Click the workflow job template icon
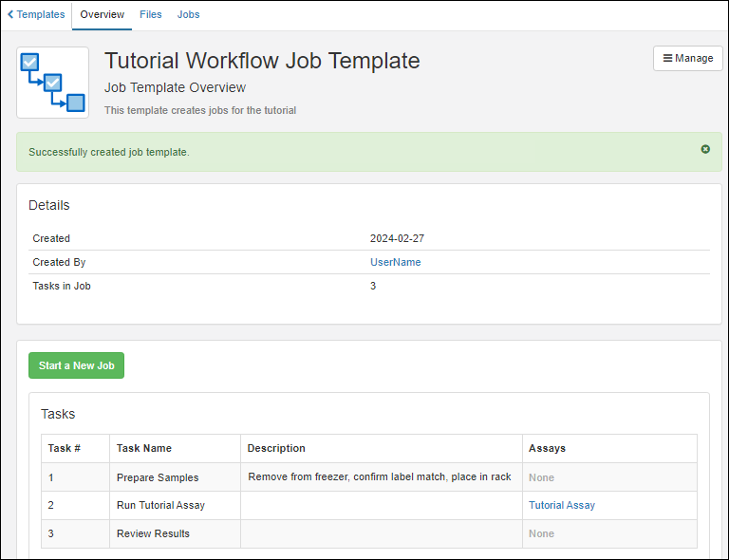Viewport: 729px width, 560px height. (53, 83)
